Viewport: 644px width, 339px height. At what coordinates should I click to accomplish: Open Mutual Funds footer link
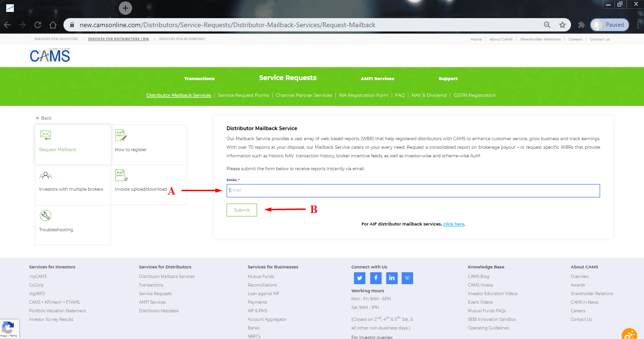[261, 277]
